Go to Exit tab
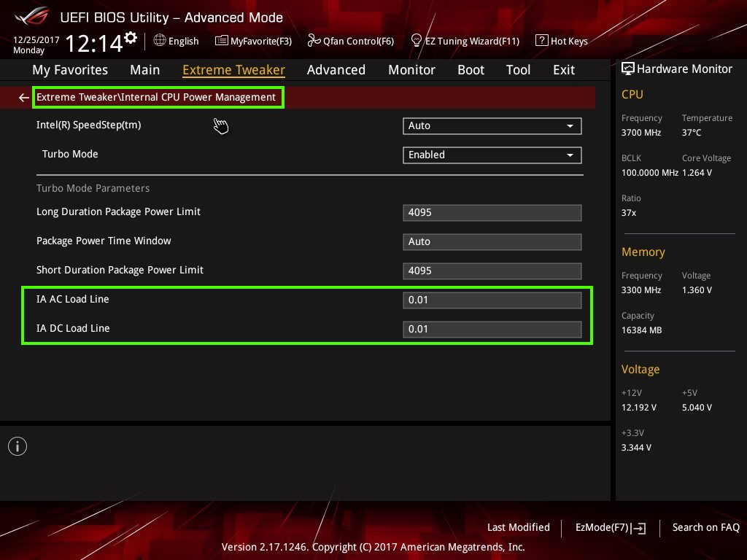Viewport: 747px width, 560px height. 564,70
